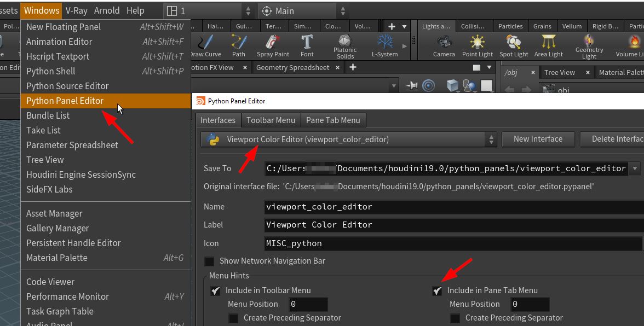Image resolution: width=644 pixels, height=326 pixels.
Task: Expand more shelf tools arrow
Action: pyautogui.click(x=405, y=46)
